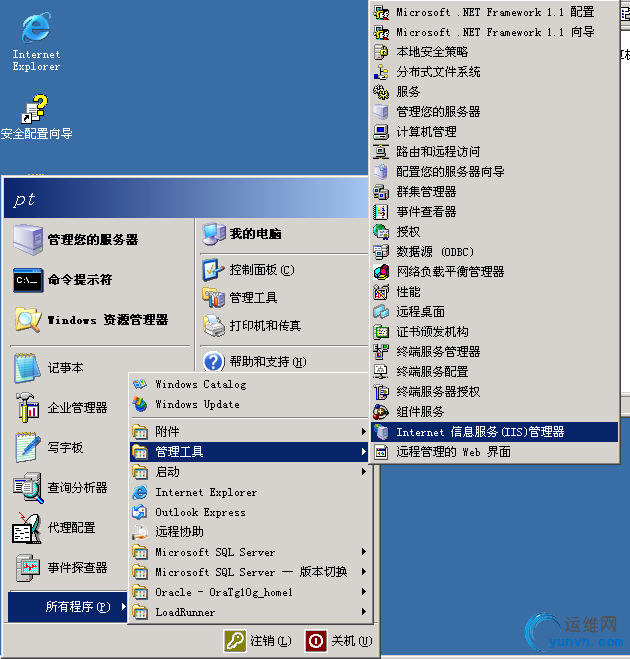Screen dimensions: 630x659
Task: Choose 路由和远程访问 from admin tools
Action: point(495,152)
